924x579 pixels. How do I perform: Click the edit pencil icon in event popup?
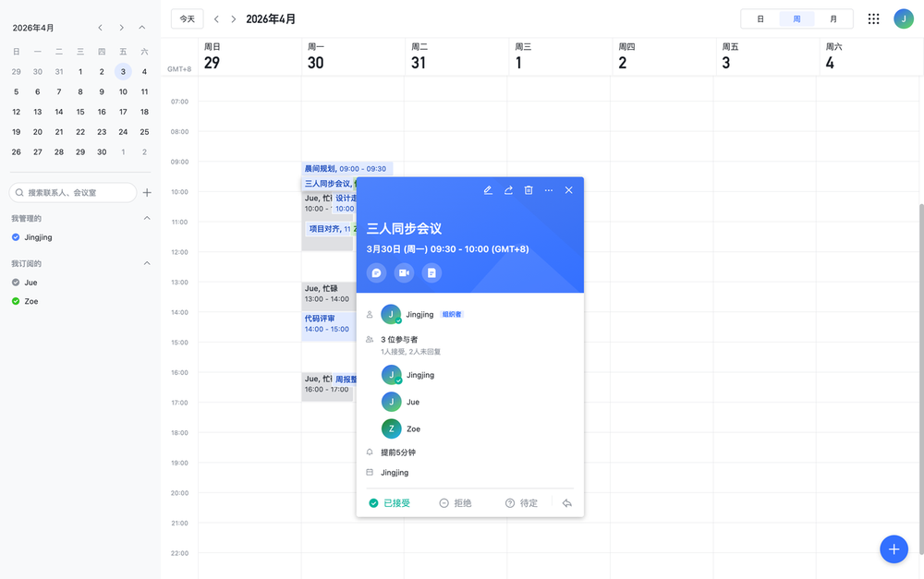(488, 190)
